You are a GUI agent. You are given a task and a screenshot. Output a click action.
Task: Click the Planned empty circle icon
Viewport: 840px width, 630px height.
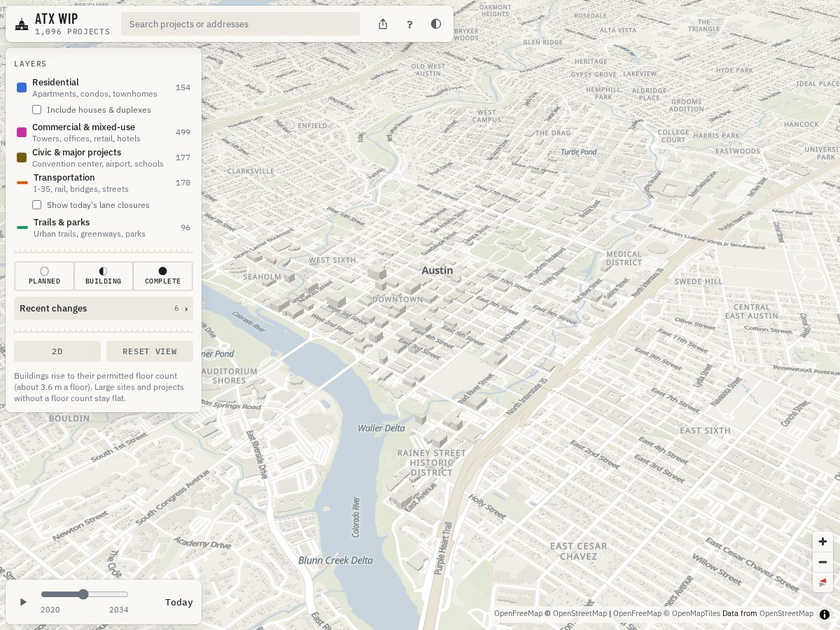point(44,271)
